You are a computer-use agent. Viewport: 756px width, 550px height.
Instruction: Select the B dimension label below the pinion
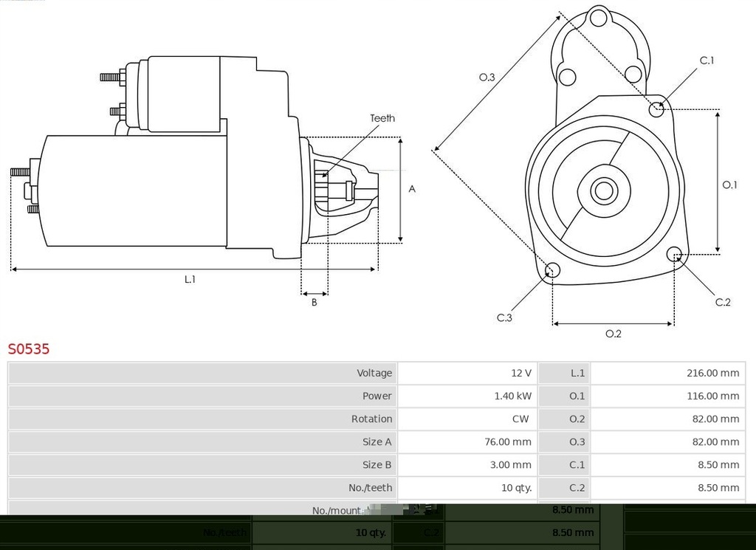pos(314,302)
